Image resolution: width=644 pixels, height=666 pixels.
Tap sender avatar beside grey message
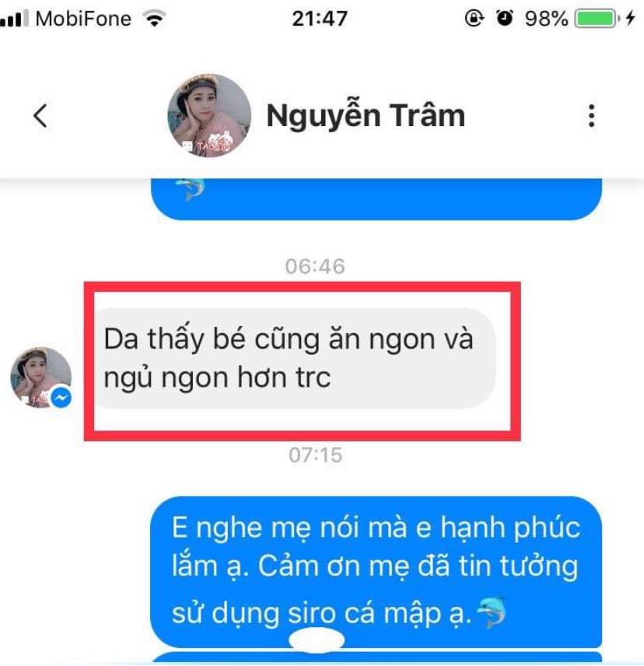40,377
